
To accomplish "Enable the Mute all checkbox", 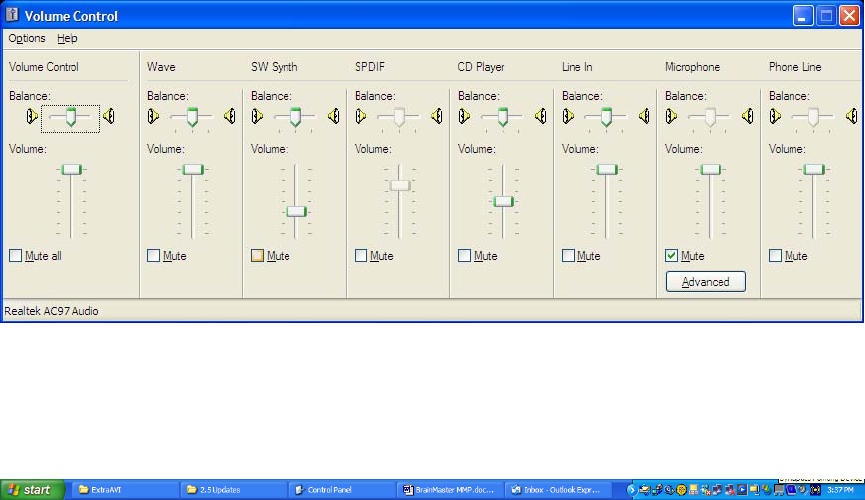I will tap(15, 256).
